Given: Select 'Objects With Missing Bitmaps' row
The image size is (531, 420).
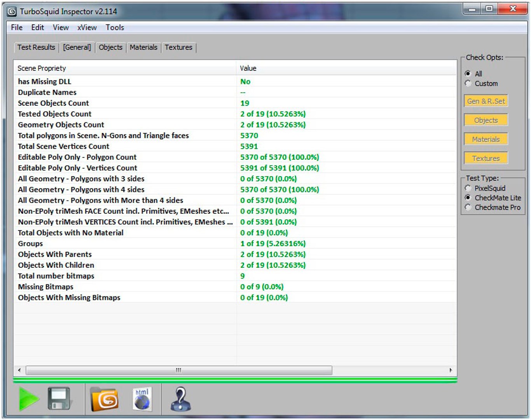Looking at the screenshot, I should click(x=235, y=297).
